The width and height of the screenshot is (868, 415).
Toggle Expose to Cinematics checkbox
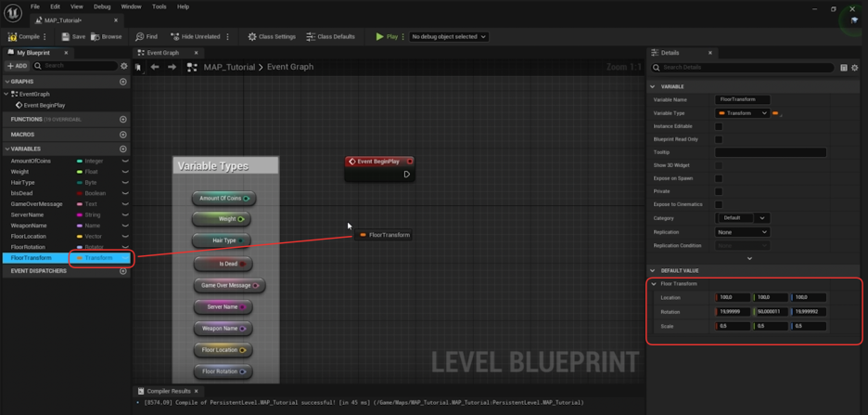719,204
